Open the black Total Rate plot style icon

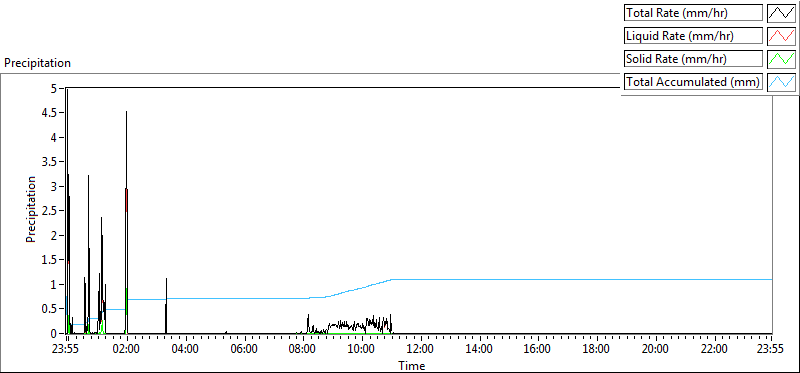[x=782, y=13]
